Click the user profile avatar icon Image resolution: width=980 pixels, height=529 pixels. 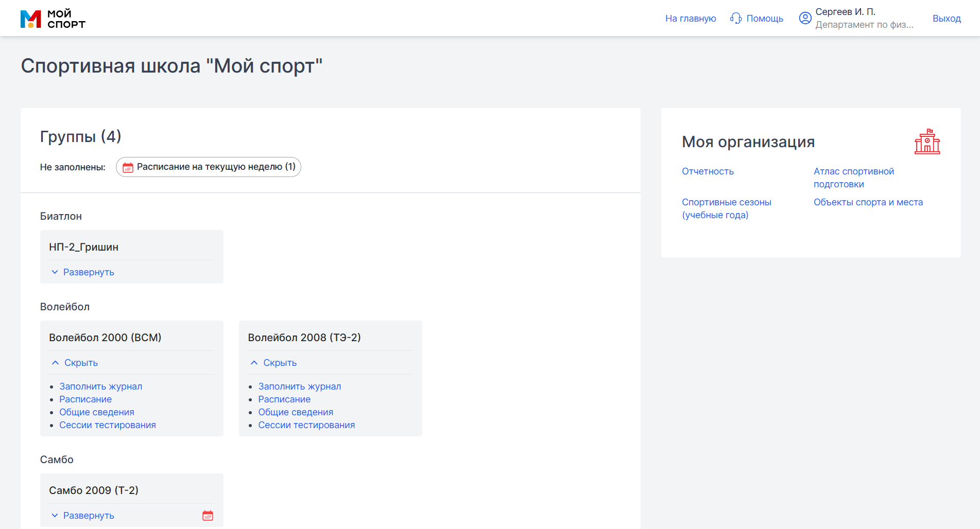(805, 18)
